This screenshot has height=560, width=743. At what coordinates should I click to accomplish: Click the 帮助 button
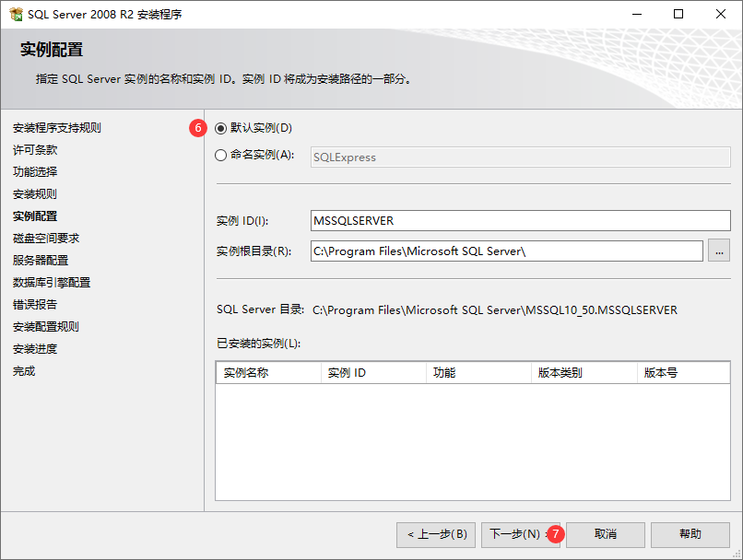click(690, 535)
